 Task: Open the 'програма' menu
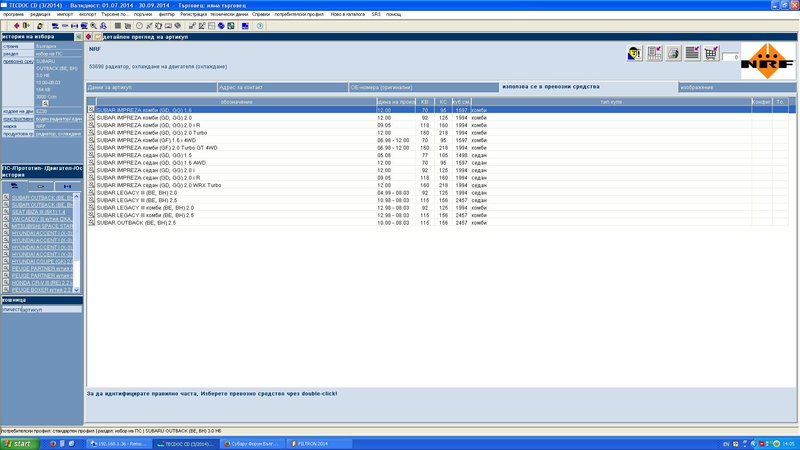click(x=13, y=14)
